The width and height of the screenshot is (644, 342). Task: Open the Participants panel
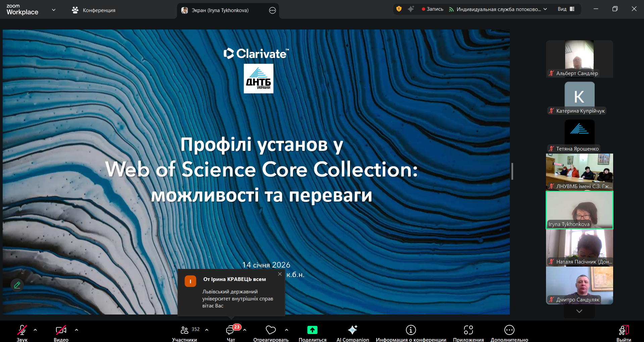[185, 330]
